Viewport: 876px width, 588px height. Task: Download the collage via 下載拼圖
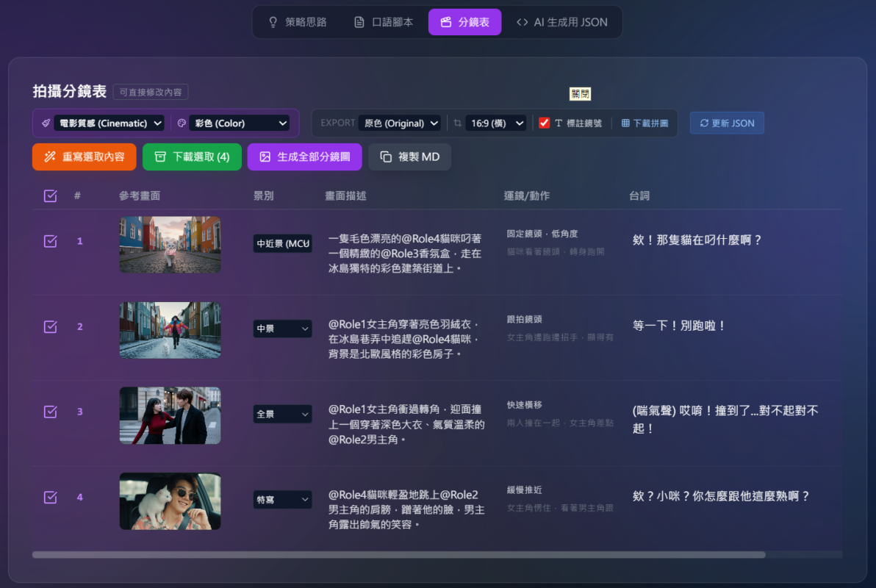645,123
